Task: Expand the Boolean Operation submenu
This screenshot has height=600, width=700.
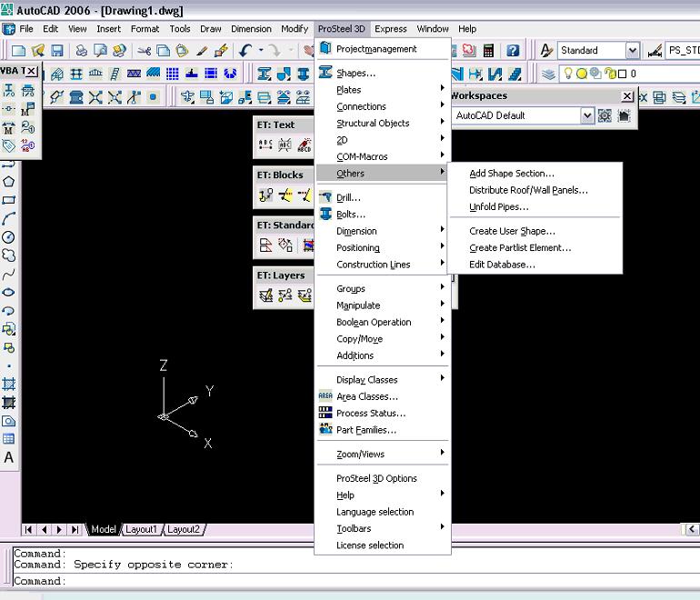Action: tap(382, 322)
